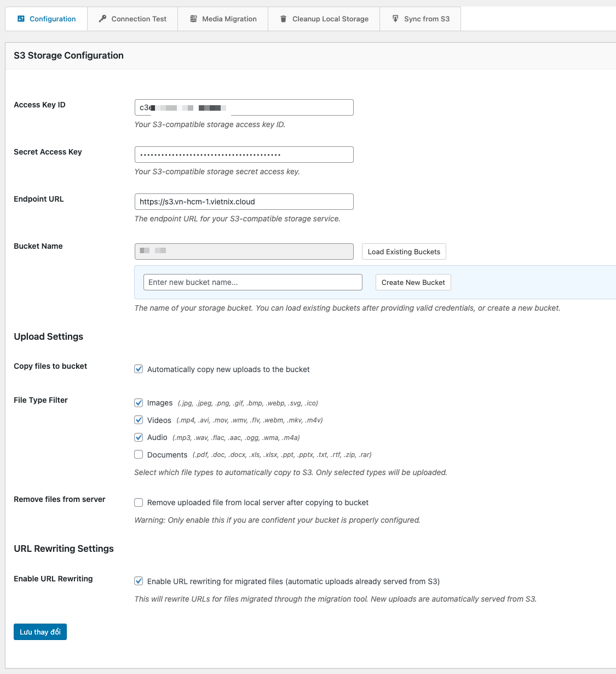Go to Cleanup Local Storage tab

(330, 19)
